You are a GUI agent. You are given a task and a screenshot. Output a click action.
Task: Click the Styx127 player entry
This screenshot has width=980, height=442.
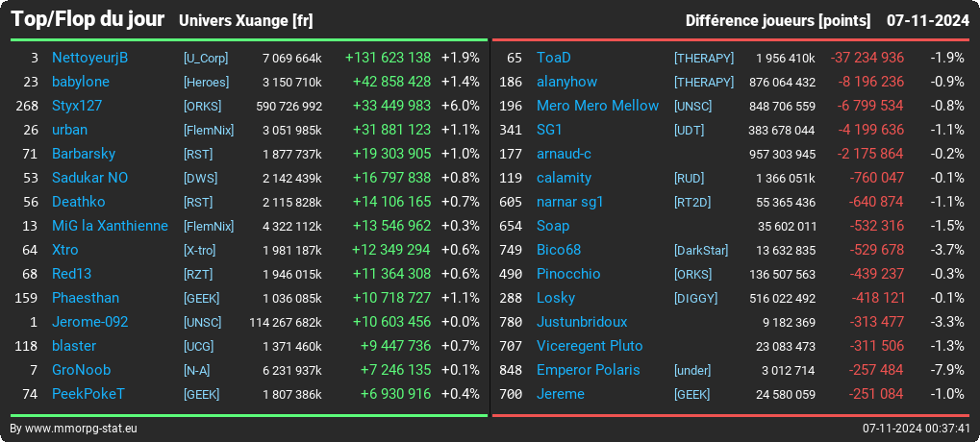[x=77, y=106]
